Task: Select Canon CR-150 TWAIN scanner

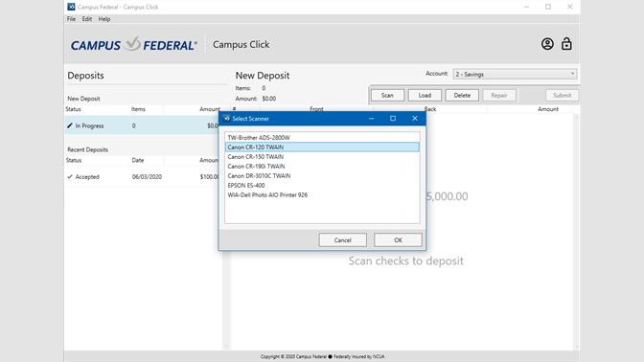Action: click(322, 157)
